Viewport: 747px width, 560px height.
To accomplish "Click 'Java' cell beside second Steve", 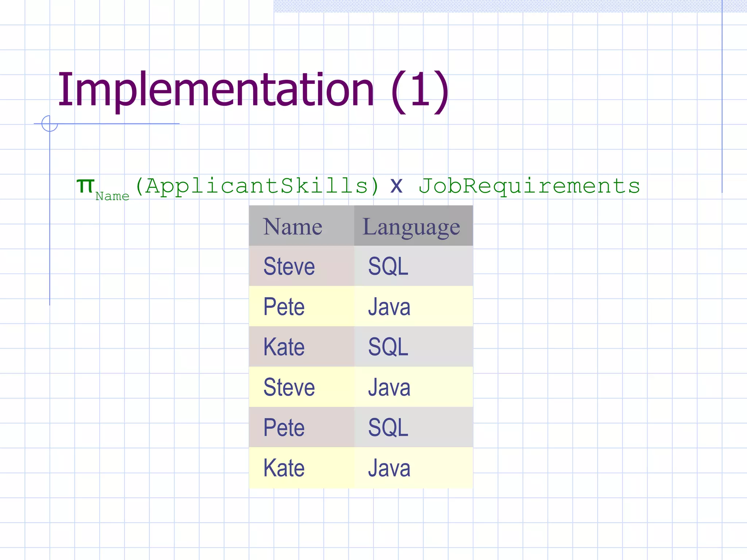I will [x=413, y=387].
